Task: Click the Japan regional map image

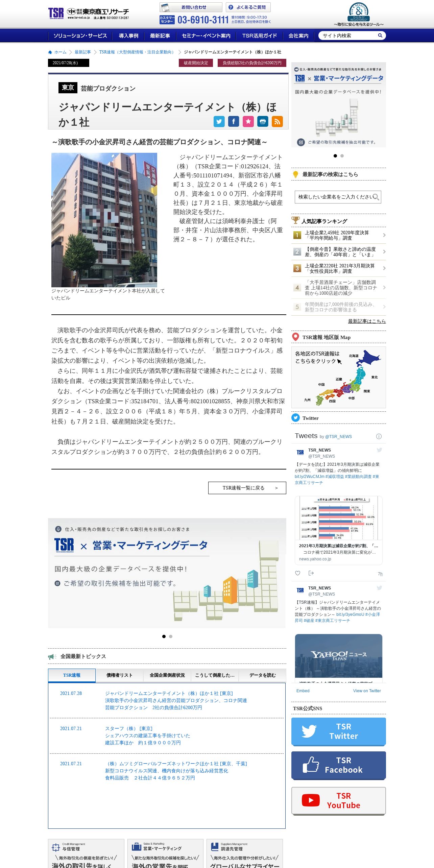Action: point(338,377)
